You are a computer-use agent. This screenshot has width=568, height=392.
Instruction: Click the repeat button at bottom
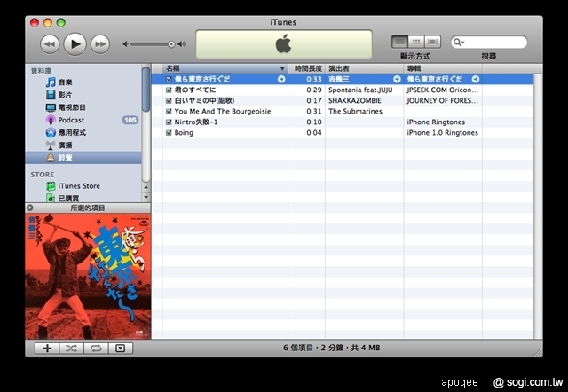coord(95,349)
